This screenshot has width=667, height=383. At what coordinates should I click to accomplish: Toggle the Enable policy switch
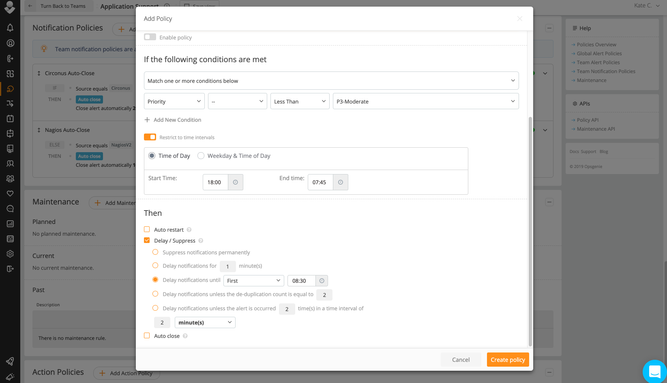pyautogui.click(x=150, y=37)
